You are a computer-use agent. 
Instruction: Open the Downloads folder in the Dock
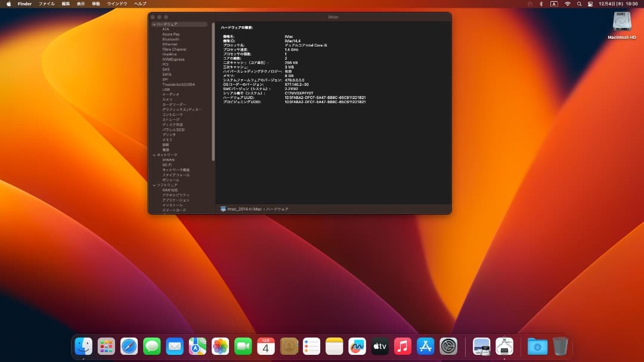point(537,346)
